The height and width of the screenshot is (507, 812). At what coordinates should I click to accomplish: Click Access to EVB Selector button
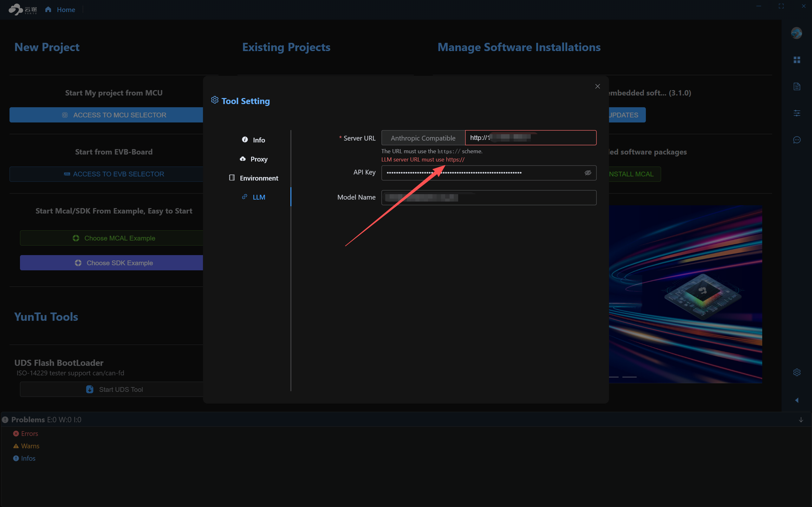pyautogui.click(x=107, y=174)
